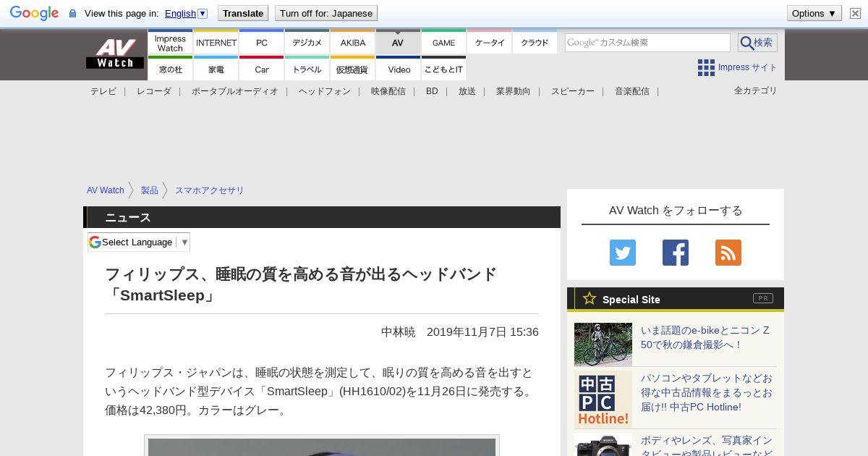Follow AV Watch on Twitter icon
868x456 pixels.
click(x=623, y=253)
